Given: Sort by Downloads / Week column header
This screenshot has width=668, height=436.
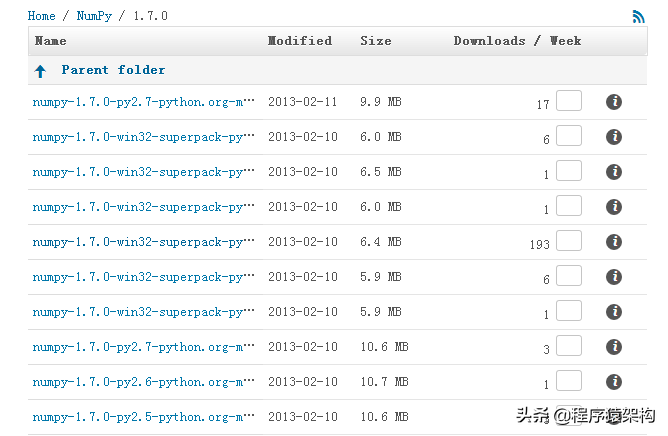Looking at the screenshot, I should tap(517, 41).
